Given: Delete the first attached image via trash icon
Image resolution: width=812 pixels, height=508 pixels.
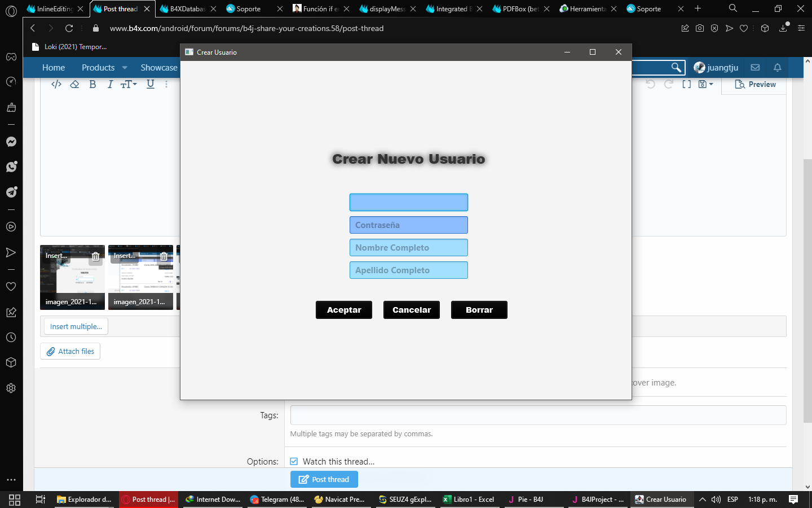Looking at the screenshot, I should [x=96, y=256].
